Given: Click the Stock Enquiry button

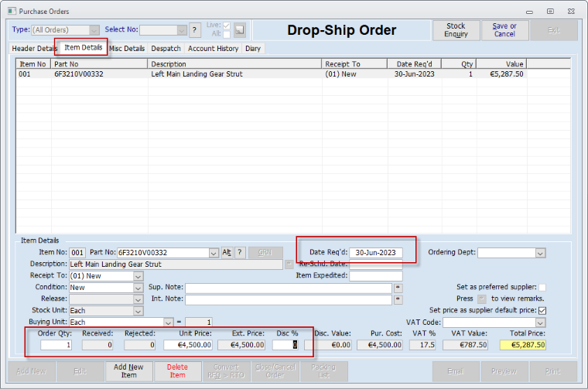Looking at the screenshot, I should 456,30.
